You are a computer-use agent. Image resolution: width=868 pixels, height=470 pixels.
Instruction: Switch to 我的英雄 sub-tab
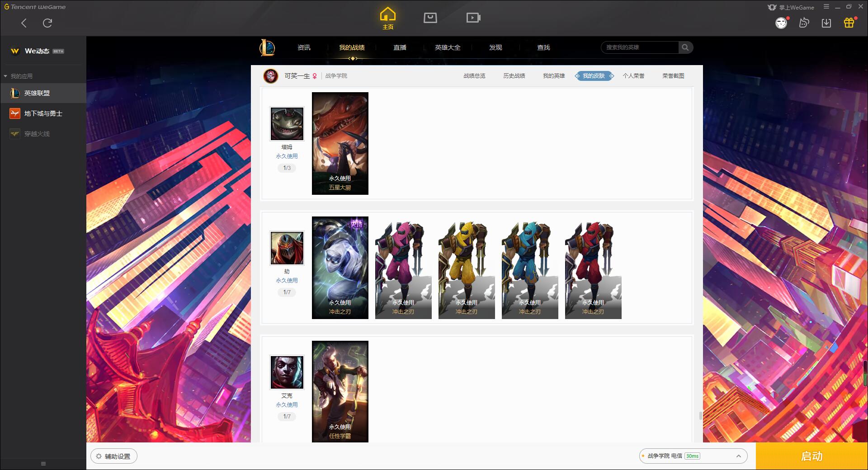pos(554,76)
